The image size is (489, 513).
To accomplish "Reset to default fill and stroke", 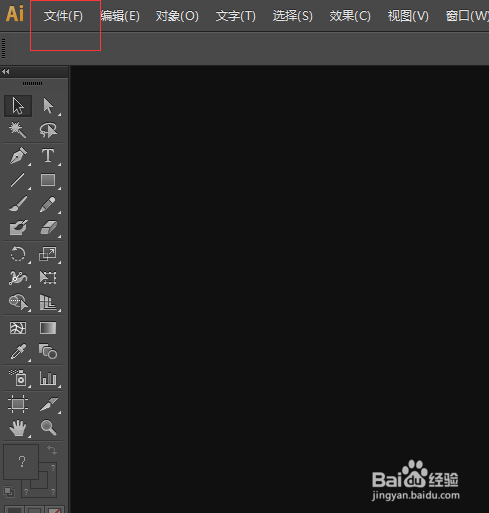I will [x=9, y=491].
